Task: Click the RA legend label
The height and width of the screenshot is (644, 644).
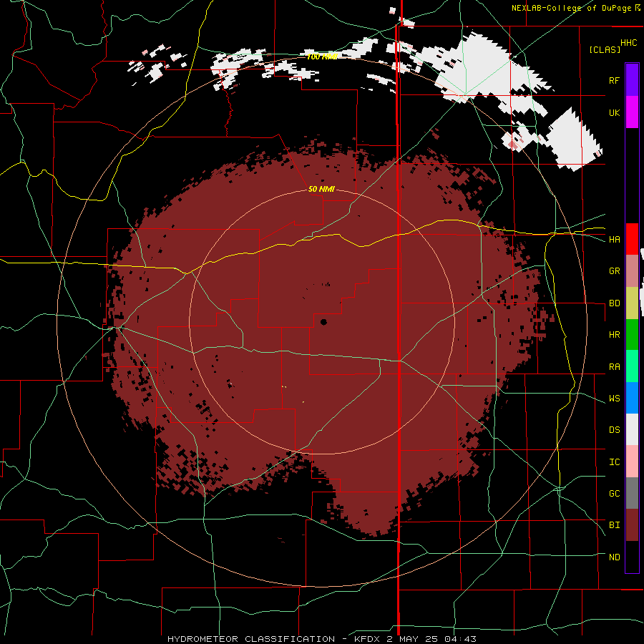Action: point(614,367)
